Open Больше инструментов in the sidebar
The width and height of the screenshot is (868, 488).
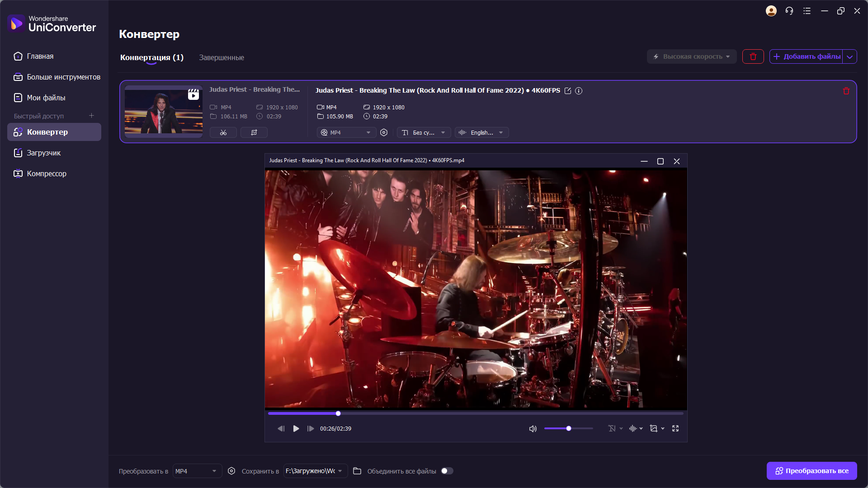[54, 77]
